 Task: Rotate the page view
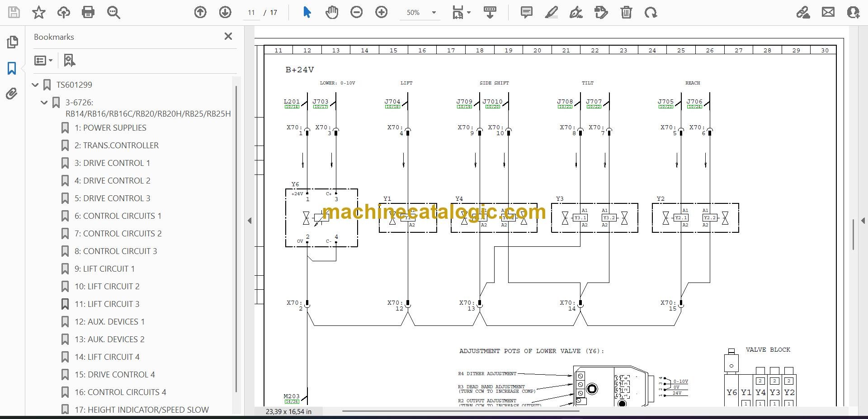651,12
